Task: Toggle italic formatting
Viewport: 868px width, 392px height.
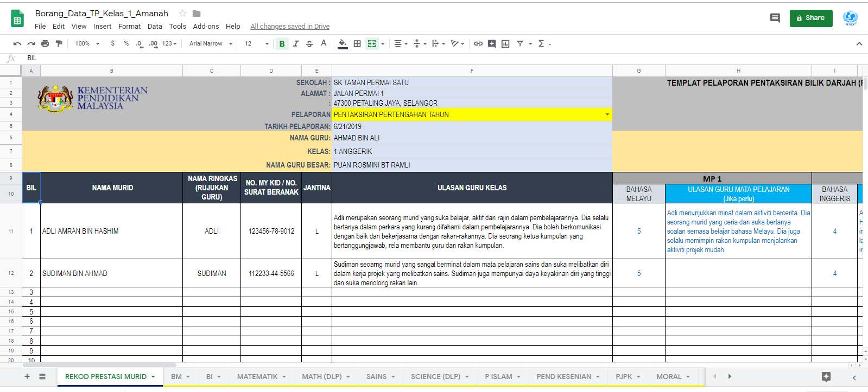Action: 296,44
